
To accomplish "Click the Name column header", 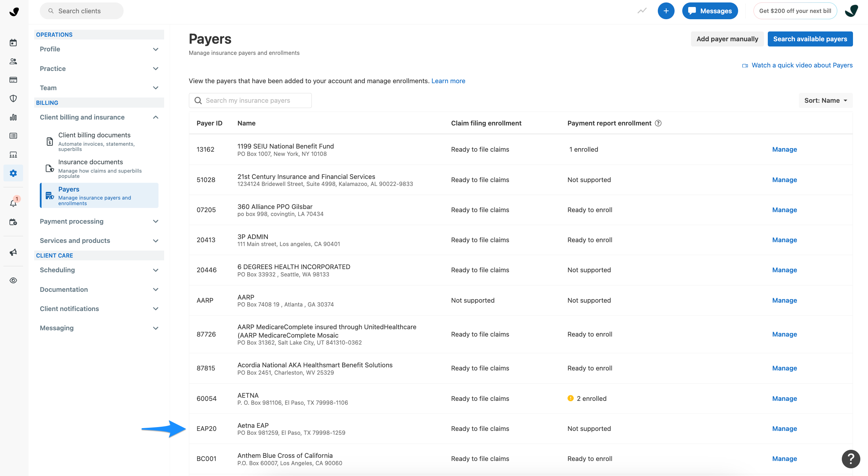I will pyautogui.click(x=247, y=123).
